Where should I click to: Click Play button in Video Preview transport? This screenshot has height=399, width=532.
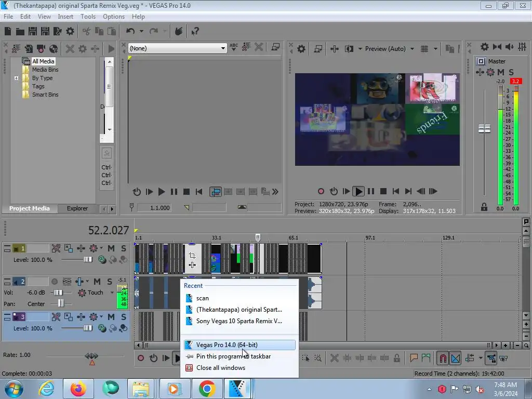pyautogui.click(x=358, y=191)
